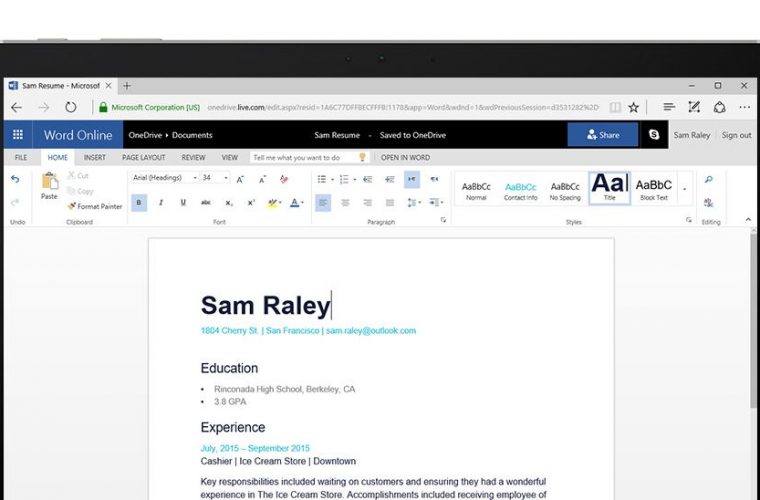Viewport: 760px width, 500px height.
Task: Clear all text formatting
Action: click(x=284, y=179)
